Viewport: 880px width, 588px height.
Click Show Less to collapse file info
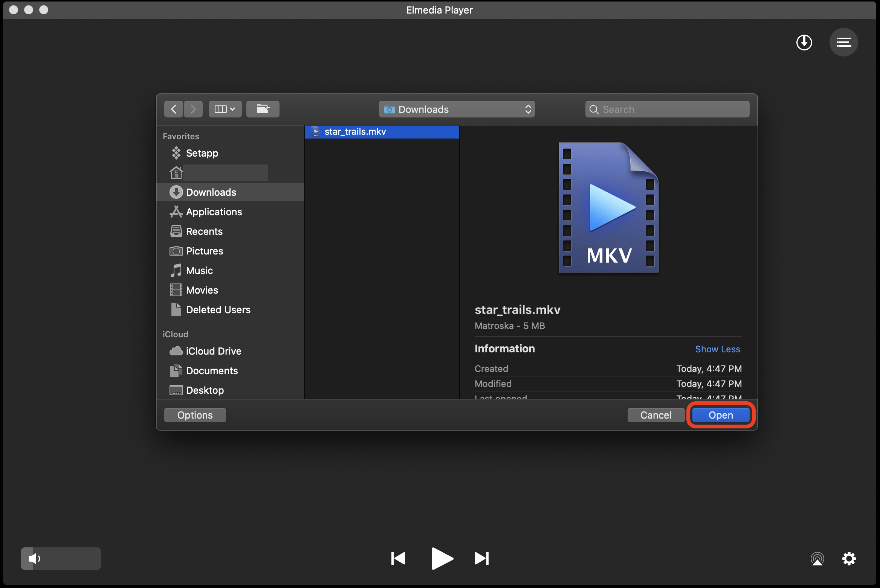click(x=718, y=349)
